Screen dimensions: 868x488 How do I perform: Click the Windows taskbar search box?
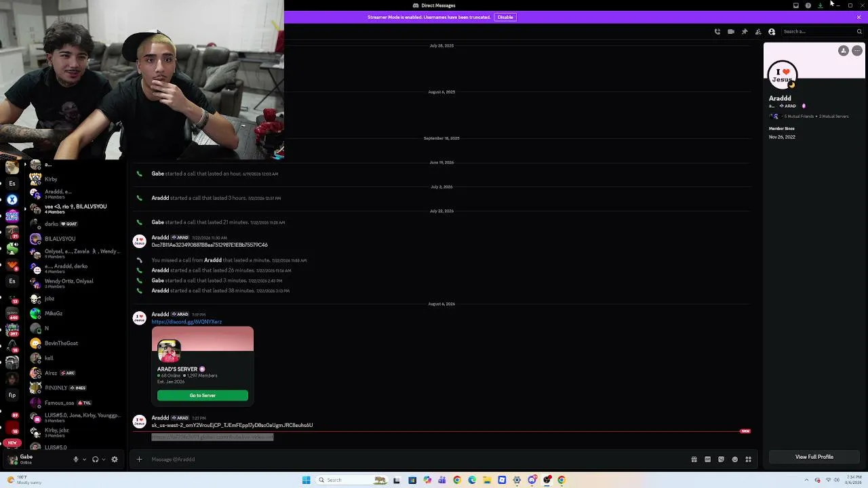pos(351,480)
